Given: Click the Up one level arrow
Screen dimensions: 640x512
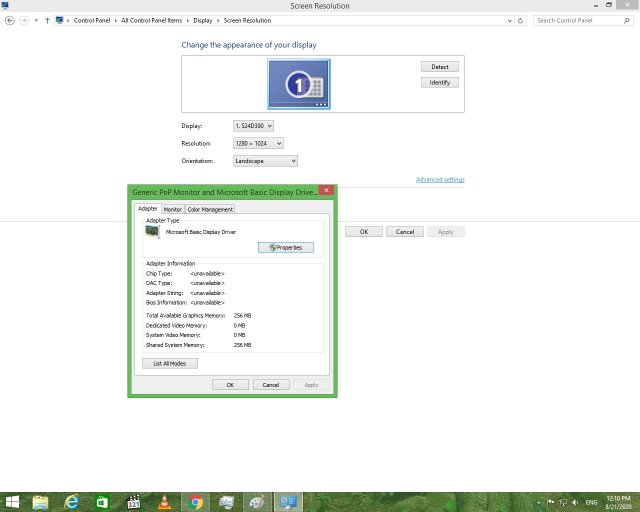Looking at the screenshot, I should point(47,20).
